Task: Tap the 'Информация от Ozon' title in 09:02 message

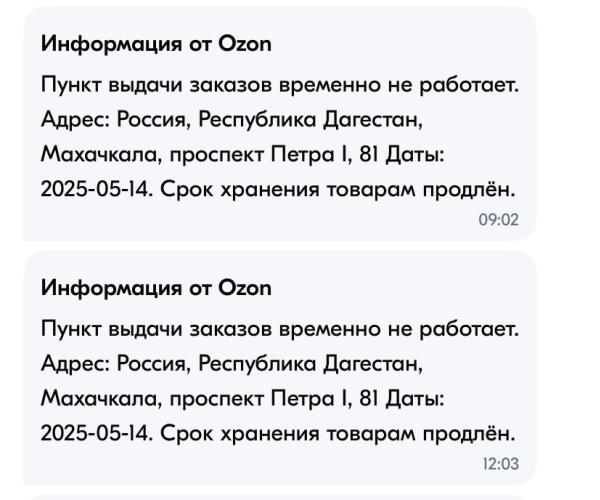Action: (x=156, y=44)
